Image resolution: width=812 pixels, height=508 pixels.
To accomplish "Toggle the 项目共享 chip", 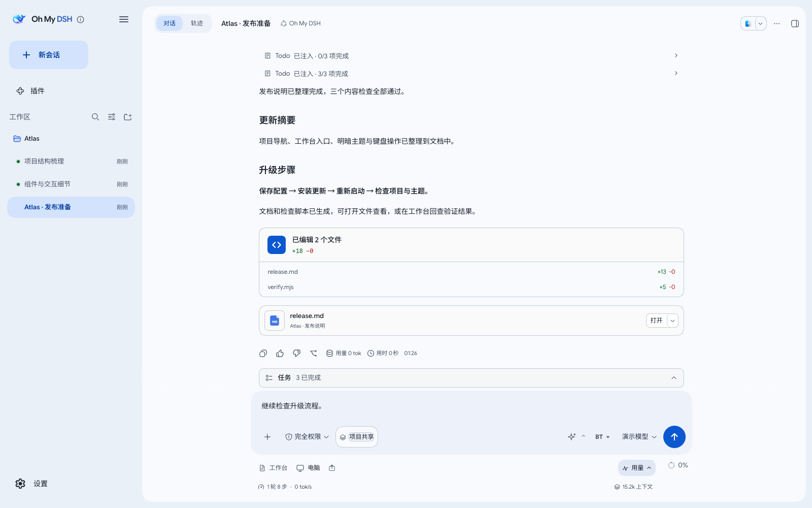I will coord(357,437).
